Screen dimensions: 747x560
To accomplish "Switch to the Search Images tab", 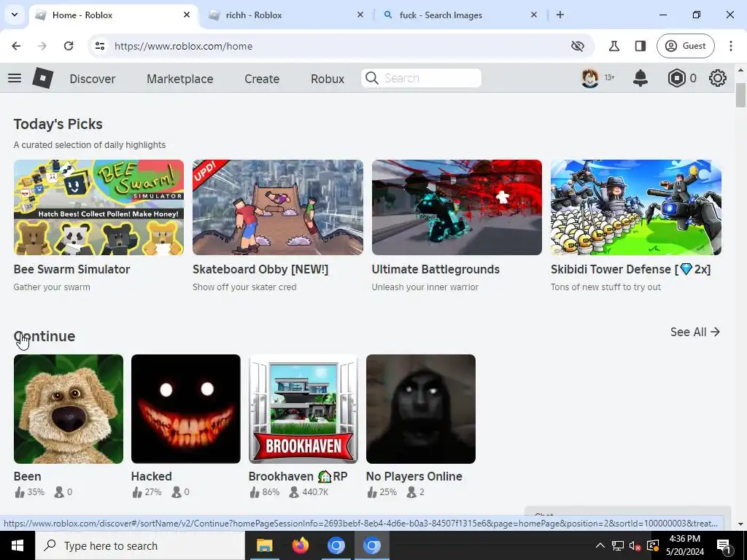I will [x=458, y=15].
